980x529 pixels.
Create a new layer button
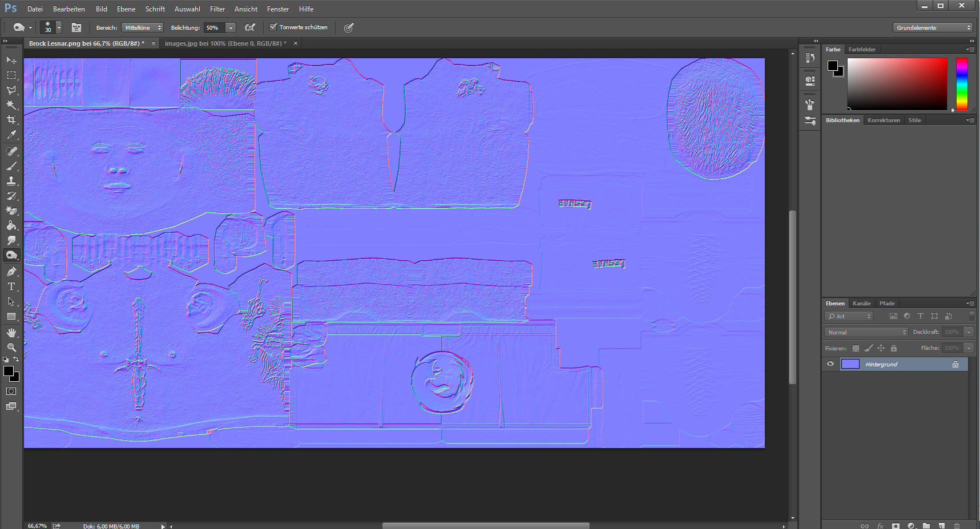click(941, 526)
